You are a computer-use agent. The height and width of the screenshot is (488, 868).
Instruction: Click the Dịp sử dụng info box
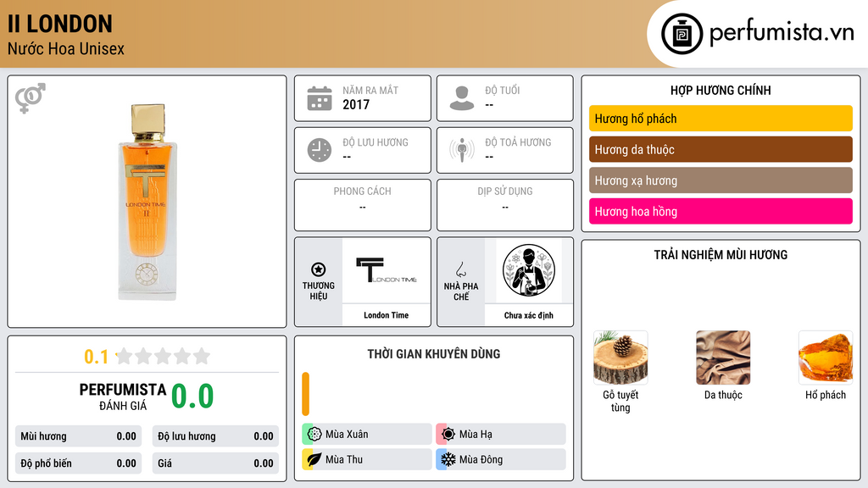pos(505,205)
